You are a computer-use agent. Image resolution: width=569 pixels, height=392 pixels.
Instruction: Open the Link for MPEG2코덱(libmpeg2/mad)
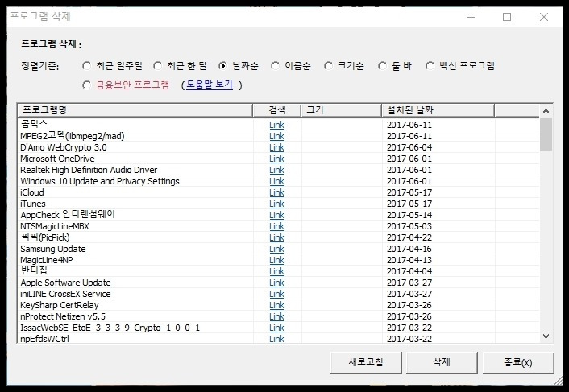click(276, 136)
